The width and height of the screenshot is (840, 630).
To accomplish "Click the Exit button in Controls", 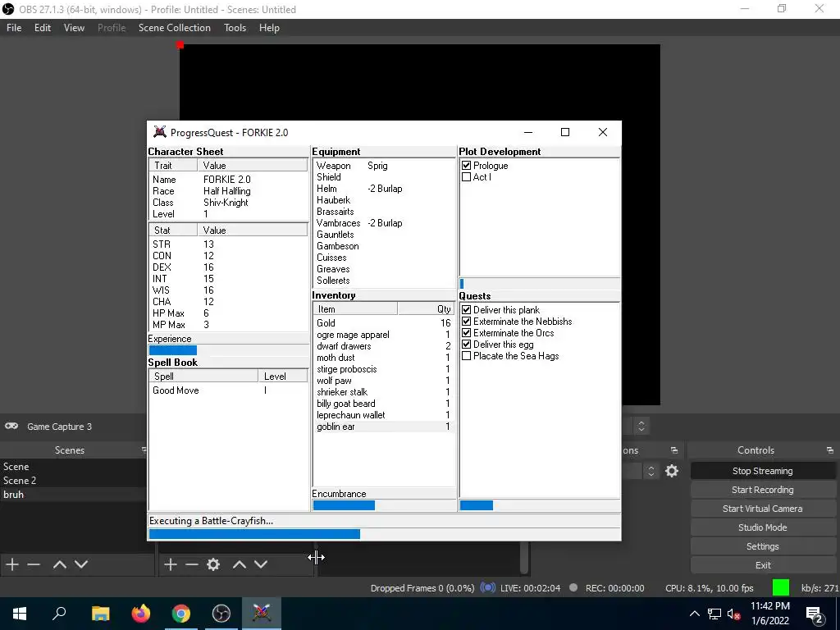I will click(762, 565).
